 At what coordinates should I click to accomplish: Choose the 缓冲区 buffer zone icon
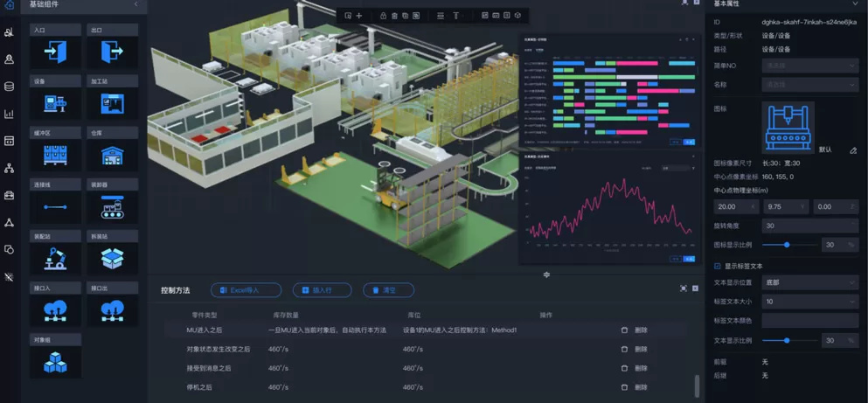(55, 155)
